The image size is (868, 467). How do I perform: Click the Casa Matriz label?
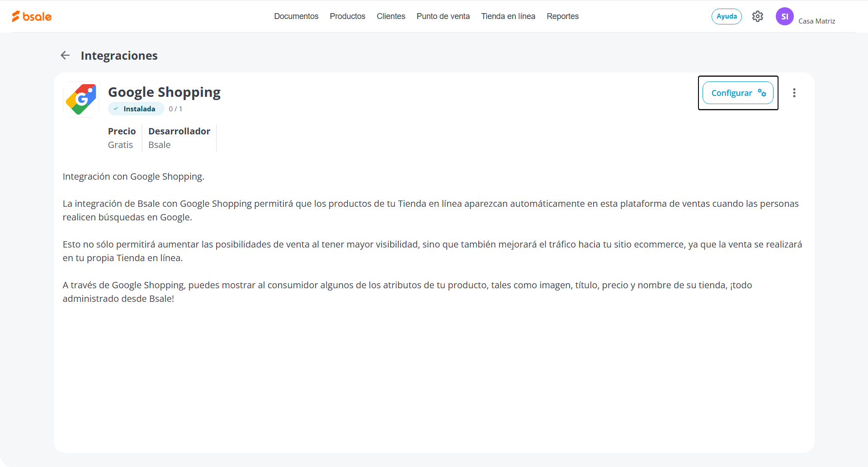coord(817,21)
